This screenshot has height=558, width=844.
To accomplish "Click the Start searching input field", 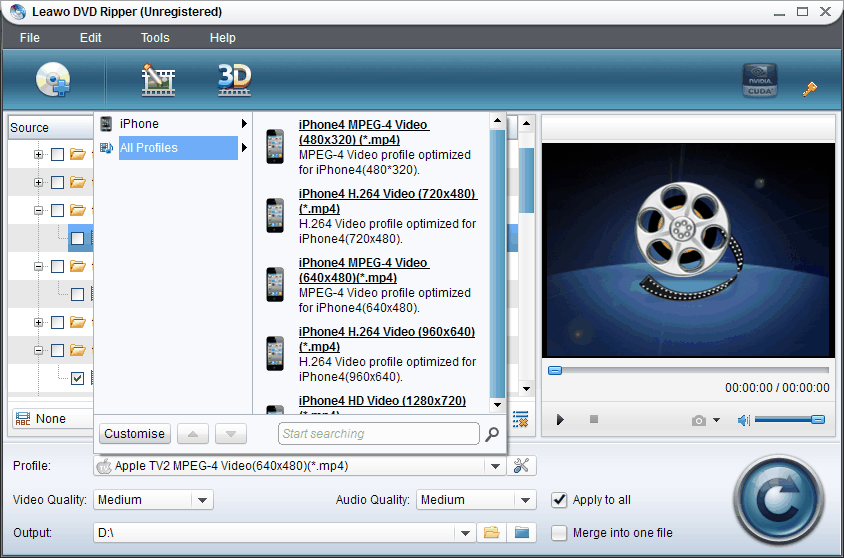I will point(379,434).
